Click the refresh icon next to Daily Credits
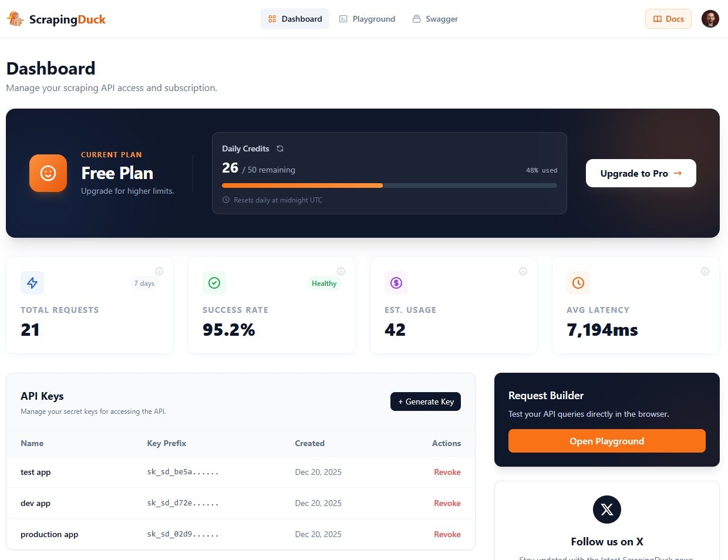Viewport: 728px width, 560px height. point(280,149)
